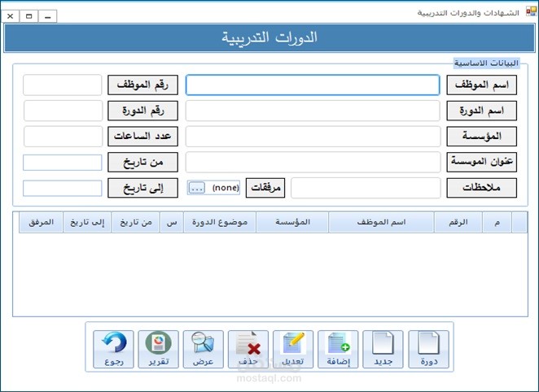Click the رقم الدورة label button

[x=142, y=111]
